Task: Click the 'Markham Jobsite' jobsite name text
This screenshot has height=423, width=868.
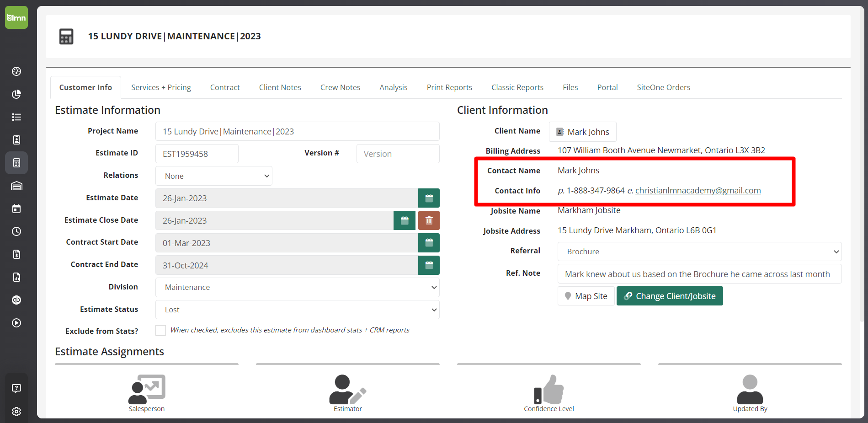Action: click(x=589, y=210)
